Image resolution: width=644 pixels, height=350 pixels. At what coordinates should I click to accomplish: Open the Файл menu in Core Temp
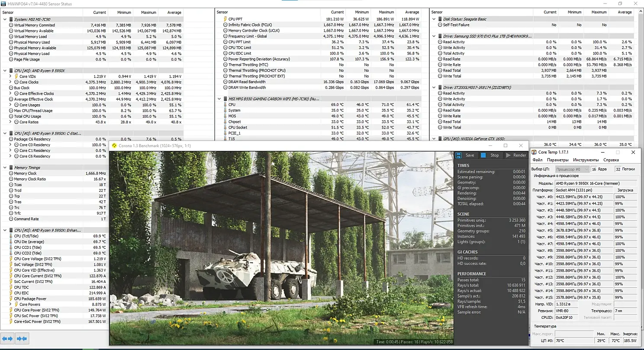(537, 160)
